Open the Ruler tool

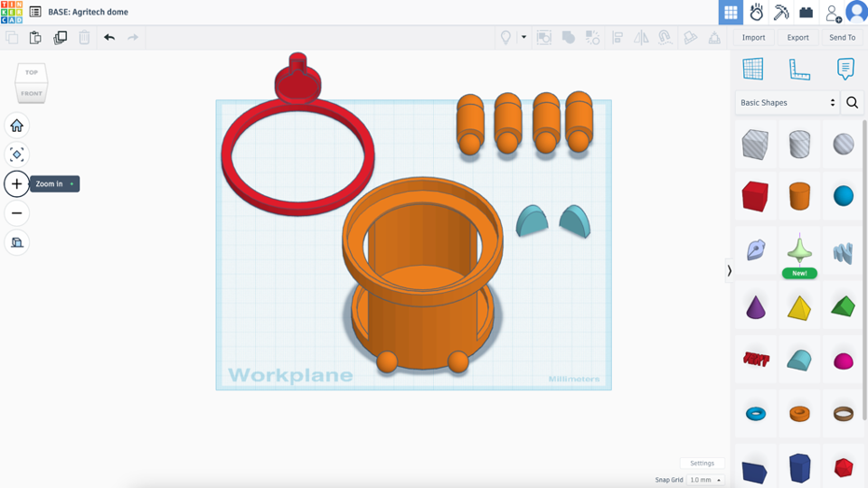coord(798,70)
